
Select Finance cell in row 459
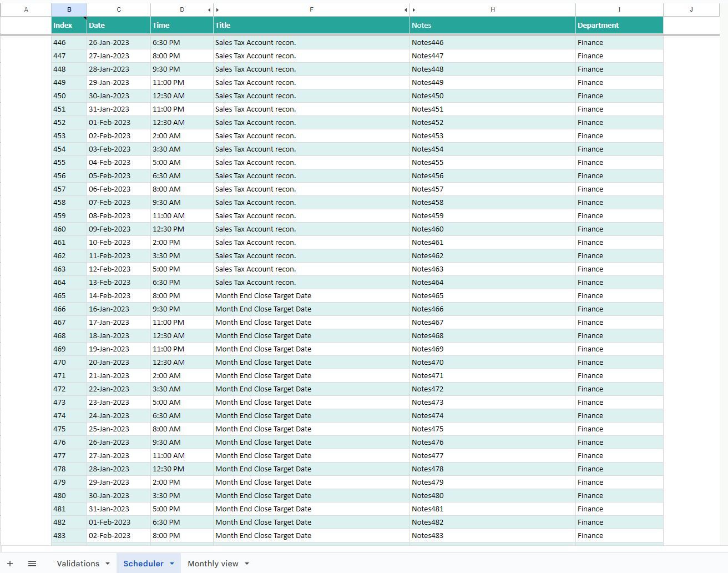619,216
